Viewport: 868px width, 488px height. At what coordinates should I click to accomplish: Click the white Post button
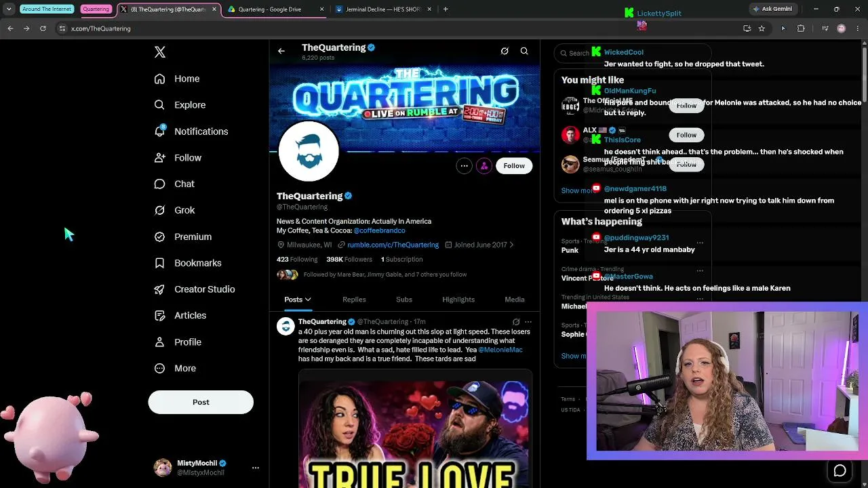click(201, 402)
